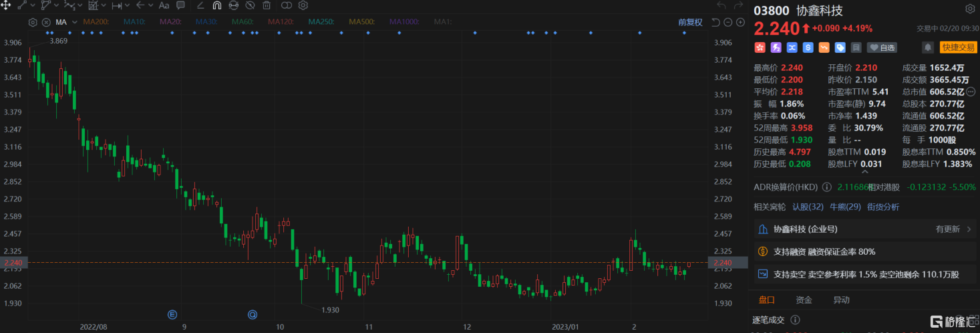
Task: Click the MA200 indicator label
Action: [x=96, y=22]
